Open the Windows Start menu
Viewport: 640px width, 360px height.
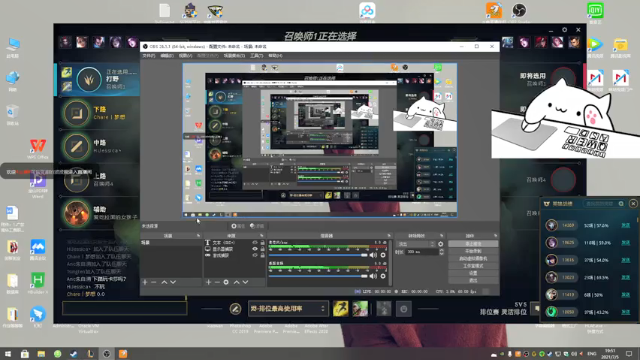coord(8,353)
